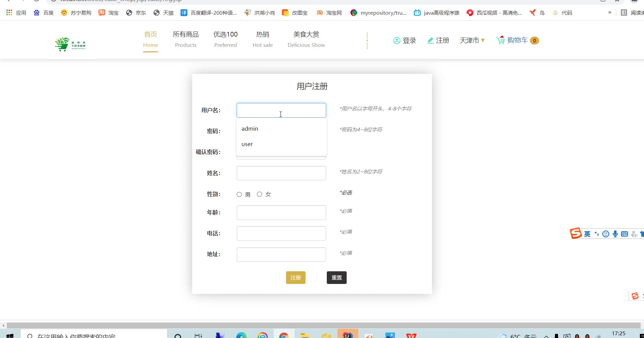
Task: Click the register pencil icon
Action: pyautogui.click(x=430, y=41)
